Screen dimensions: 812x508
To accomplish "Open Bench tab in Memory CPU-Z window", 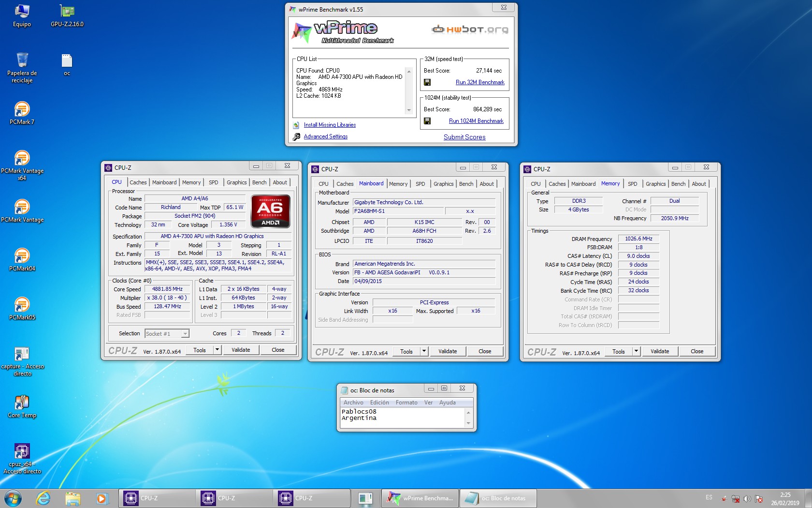I will point(678,184).
